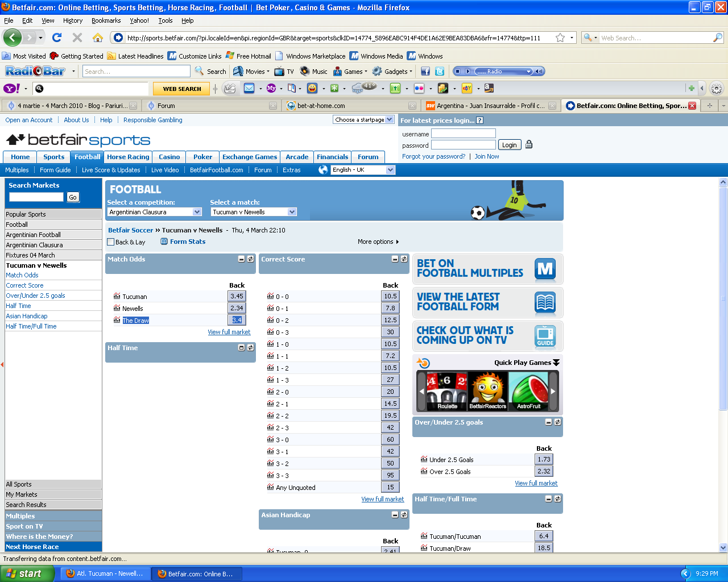728x582 pixels.
Task: Open the English - UK language dropdown
Action: (x=363, y=170)
